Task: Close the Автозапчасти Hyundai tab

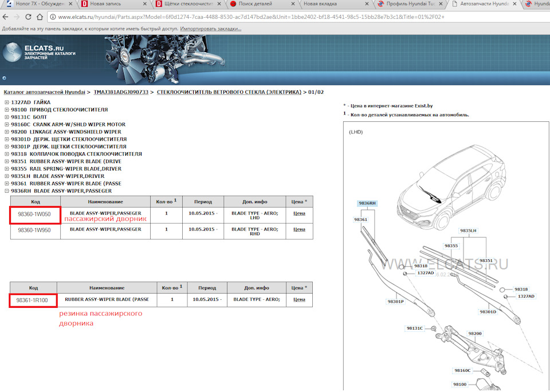Action: [514, 4]
